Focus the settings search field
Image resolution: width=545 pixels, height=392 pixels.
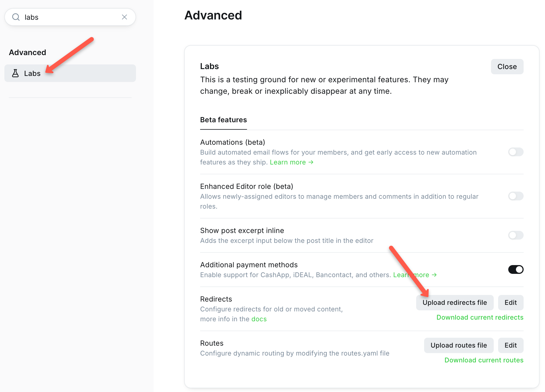coord(70,17)
